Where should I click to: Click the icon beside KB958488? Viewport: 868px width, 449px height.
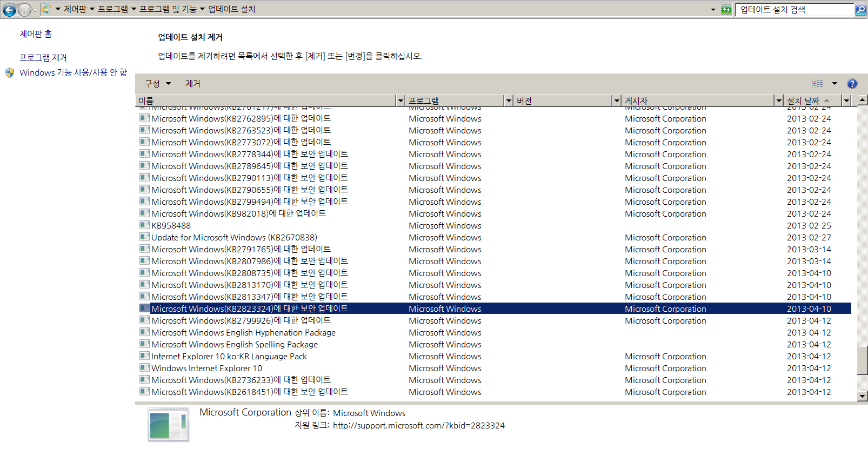144,225
